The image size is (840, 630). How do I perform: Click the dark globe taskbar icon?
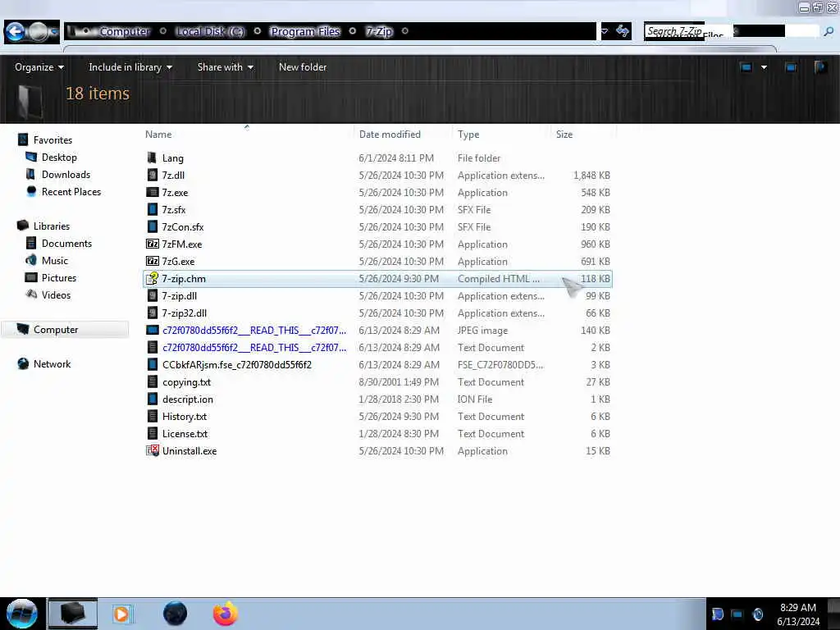[x=176, y=614]
